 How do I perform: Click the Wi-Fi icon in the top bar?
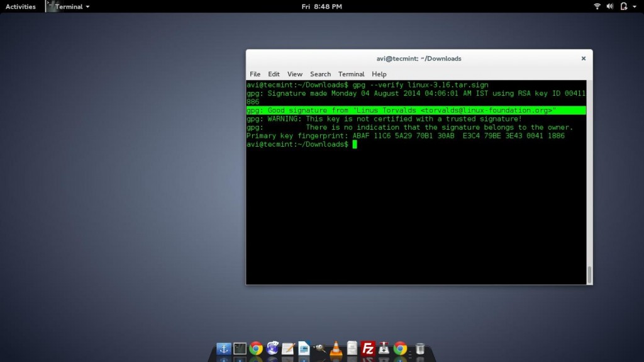pyautogui.click(x=597, y=6)
